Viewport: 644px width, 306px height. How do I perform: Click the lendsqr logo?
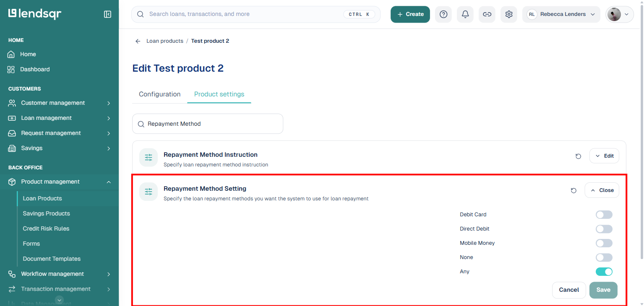pos(35,14)
